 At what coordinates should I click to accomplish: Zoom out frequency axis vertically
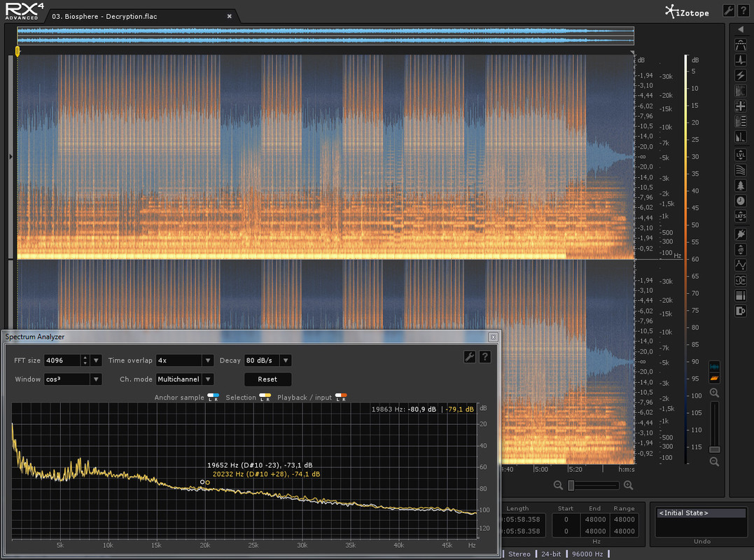pyautogui.click(x=715, y=461)
